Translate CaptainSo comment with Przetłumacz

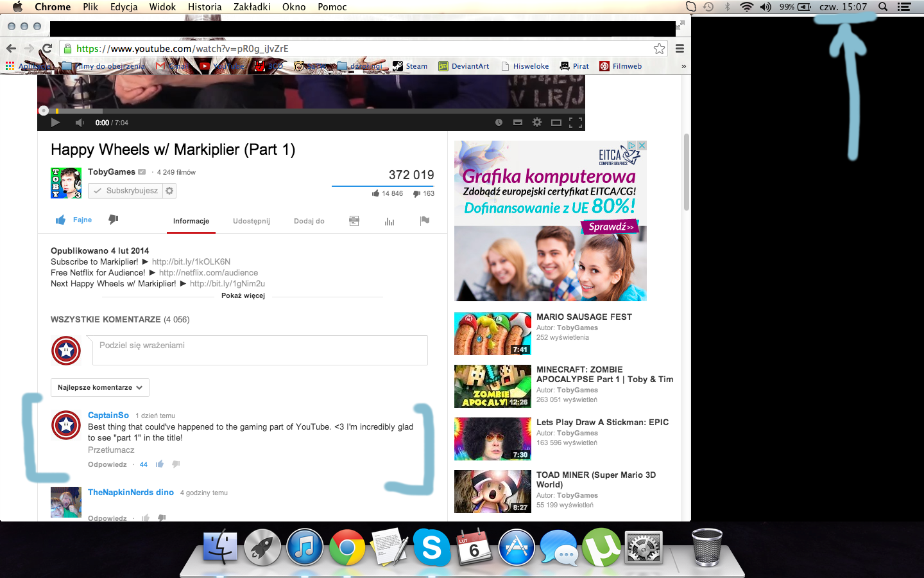coord(111,450)
